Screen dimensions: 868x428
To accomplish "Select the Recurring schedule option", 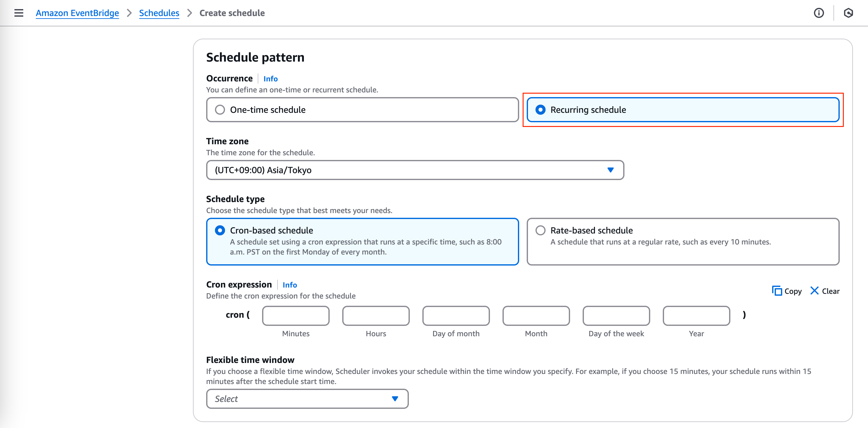I will pyautogui.click(x=541, y=110).
